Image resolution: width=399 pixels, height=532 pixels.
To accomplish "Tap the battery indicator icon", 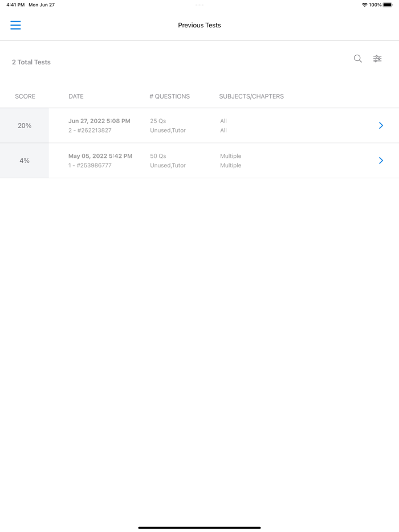I will point(388,5).
